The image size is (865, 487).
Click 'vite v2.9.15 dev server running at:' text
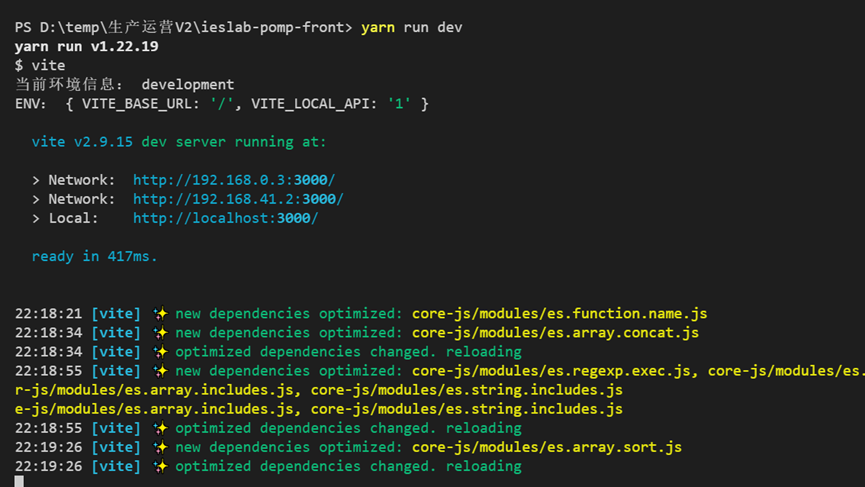click(x=179, y=142)
